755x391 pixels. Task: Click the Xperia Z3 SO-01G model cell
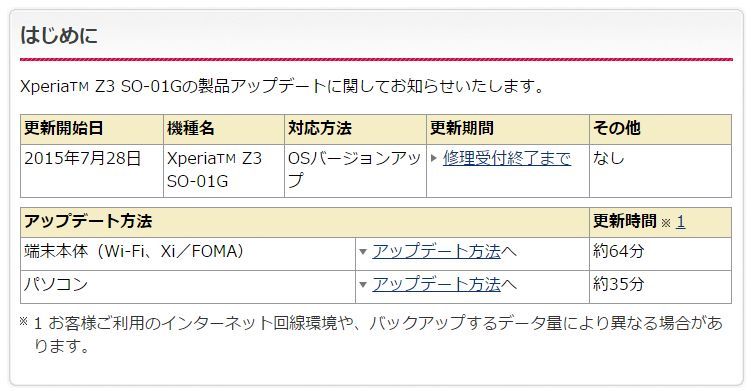pos(224,170)
